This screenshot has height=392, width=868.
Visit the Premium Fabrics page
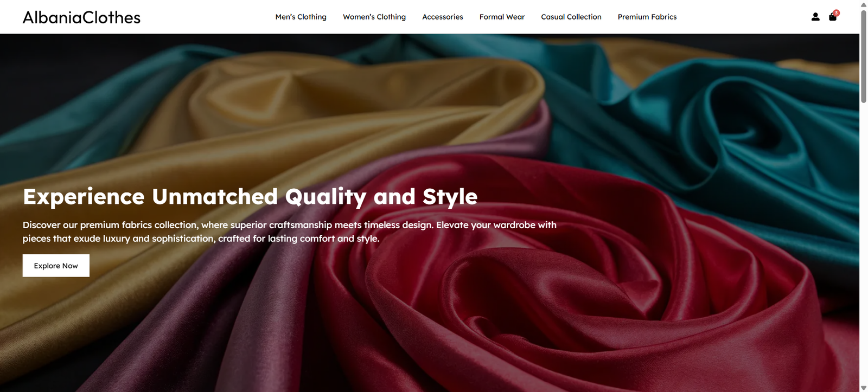tap(647, 17)
